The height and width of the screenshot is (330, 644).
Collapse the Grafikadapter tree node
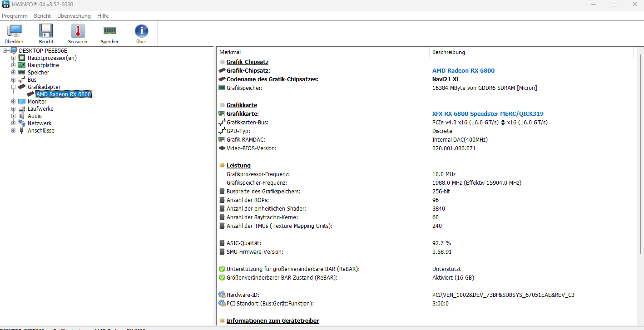(x=14, y=87)
